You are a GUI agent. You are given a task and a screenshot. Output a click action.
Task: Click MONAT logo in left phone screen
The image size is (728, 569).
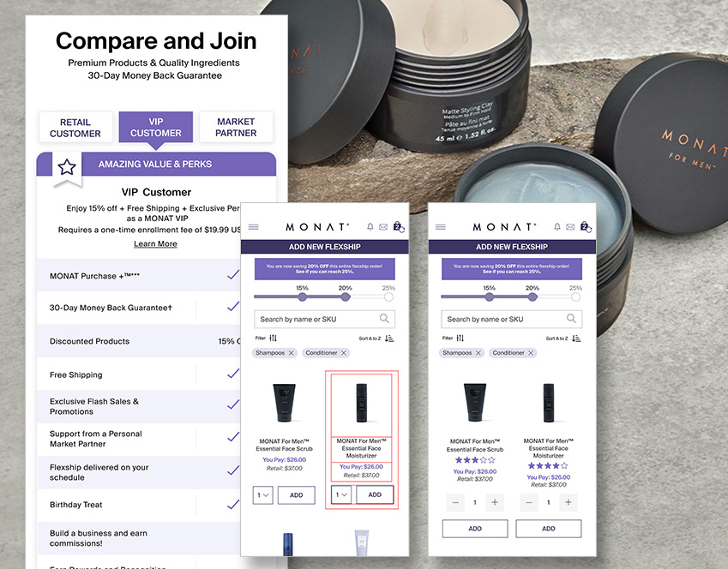click(317, 227)
